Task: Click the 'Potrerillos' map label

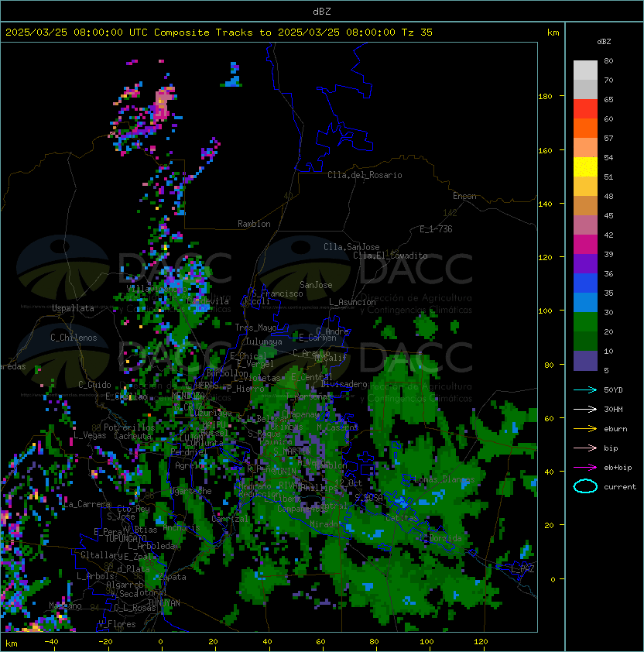Action: click(129, 427)
